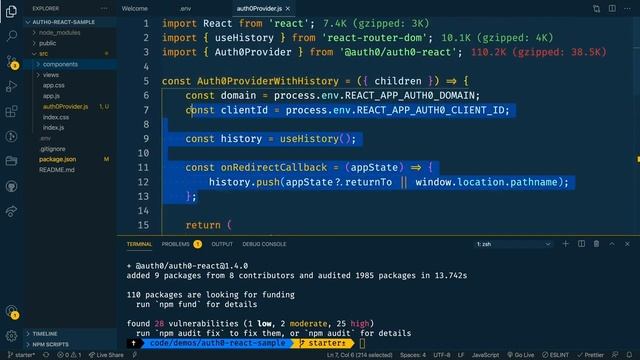
Task: Click LF end of line selector
Action: 461,355
